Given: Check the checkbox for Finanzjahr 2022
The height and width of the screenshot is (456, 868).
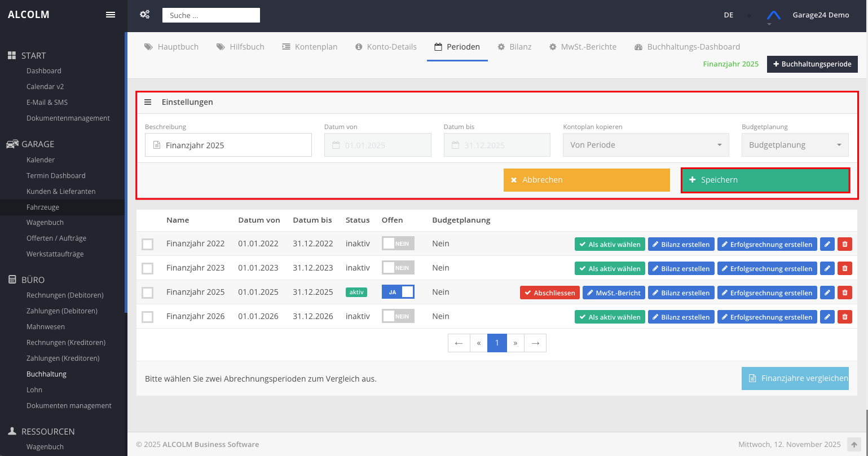Looking at the screenshot, I should coord(148,244).
